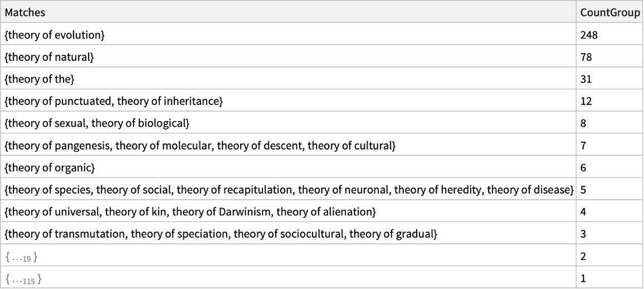Select the count value 31
This screenshot has width=644, height=289.
[x=586, y=79]
